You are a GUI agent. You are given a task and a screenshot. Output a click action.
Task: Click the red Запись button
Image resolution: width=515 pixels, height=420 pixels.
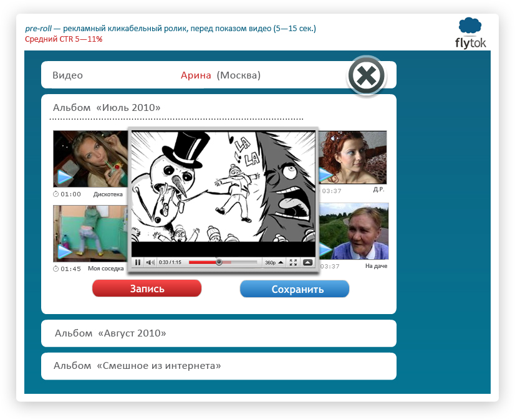click(147, 289)
